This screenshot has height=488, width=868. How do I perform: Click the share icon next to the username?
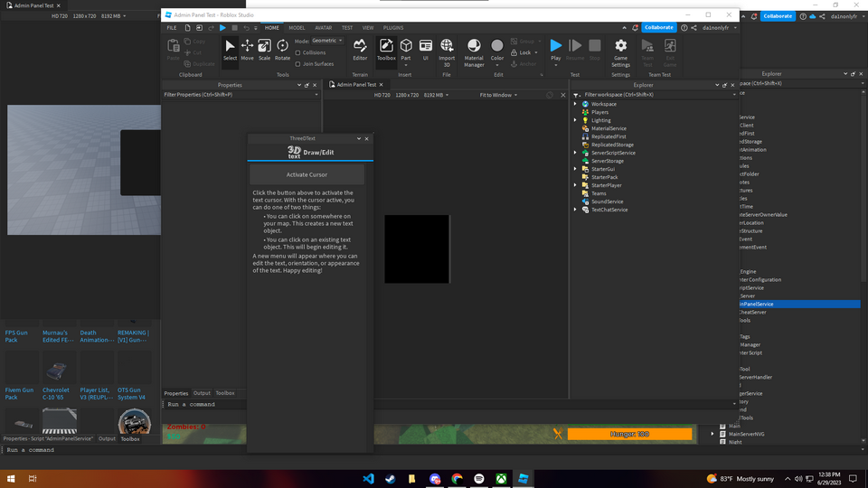pyautogui.click(x=694, y=28)
